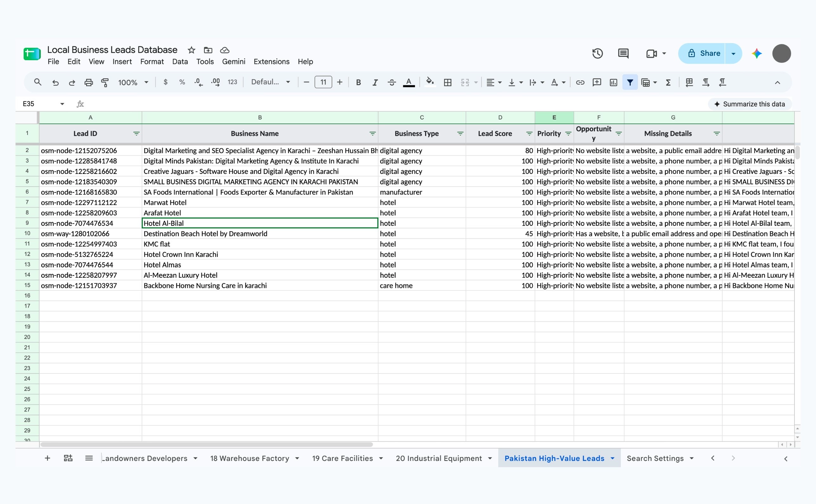Open the text color picker
Image resolution: width=816 pixels, height=504 pixels.
pos(409,82)
